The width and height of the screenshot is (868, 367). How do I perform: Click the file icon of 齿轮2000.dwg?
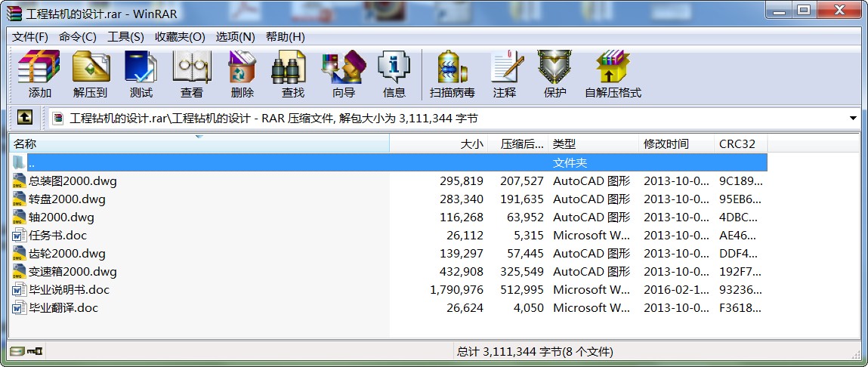[20, 253]
